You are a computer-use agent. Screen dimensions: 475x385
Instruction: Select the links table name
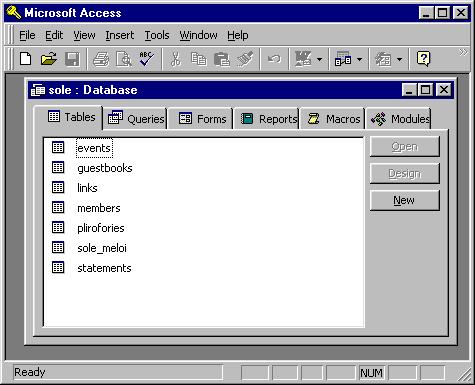click(x=87, y=188)
